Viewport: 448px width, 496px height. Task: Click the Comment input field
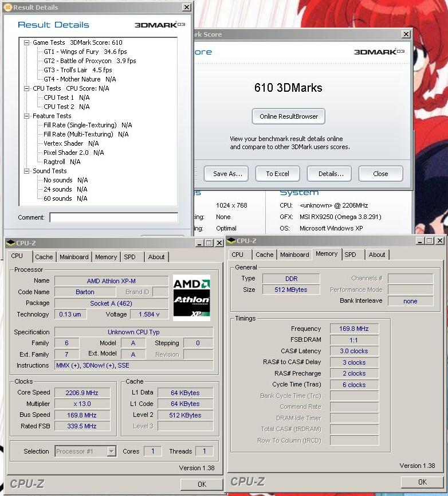pos(114,217)
